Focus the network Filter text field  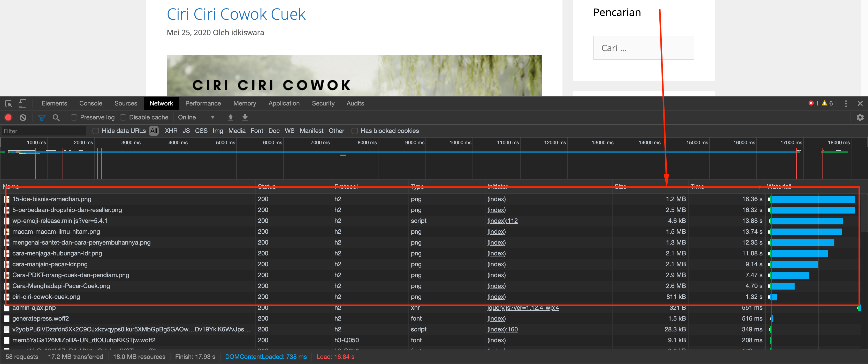[x=44, y=131]
